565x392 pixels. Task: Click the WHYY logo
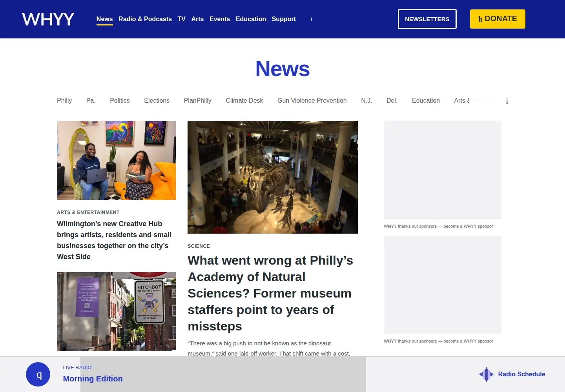click(x=48, y=19)
